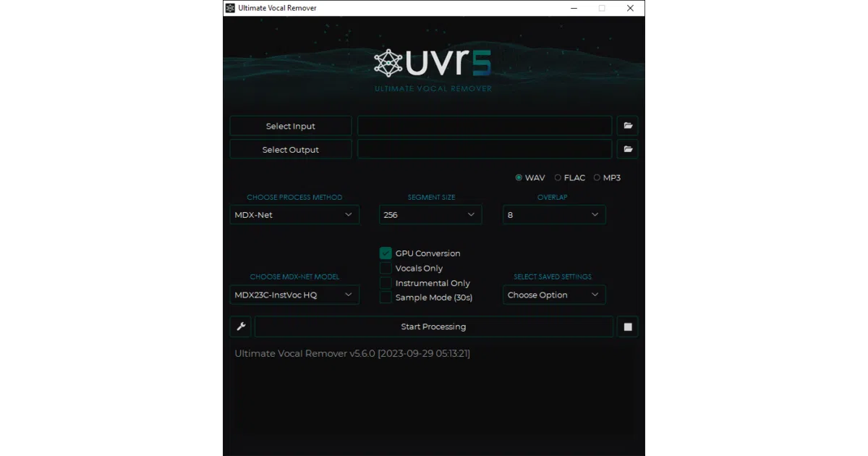The width and height of the screenshot is (868, 456).
Task: Enable the Vocals Only checkbox
Action: (x=386, y=268)
